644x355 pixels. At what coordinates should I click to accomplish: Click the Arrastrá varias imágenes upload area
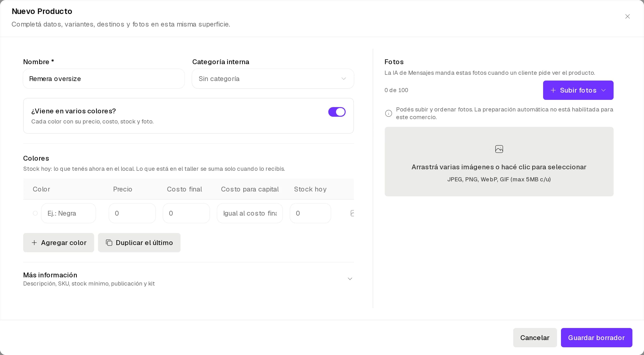click(x=499, y=162)
